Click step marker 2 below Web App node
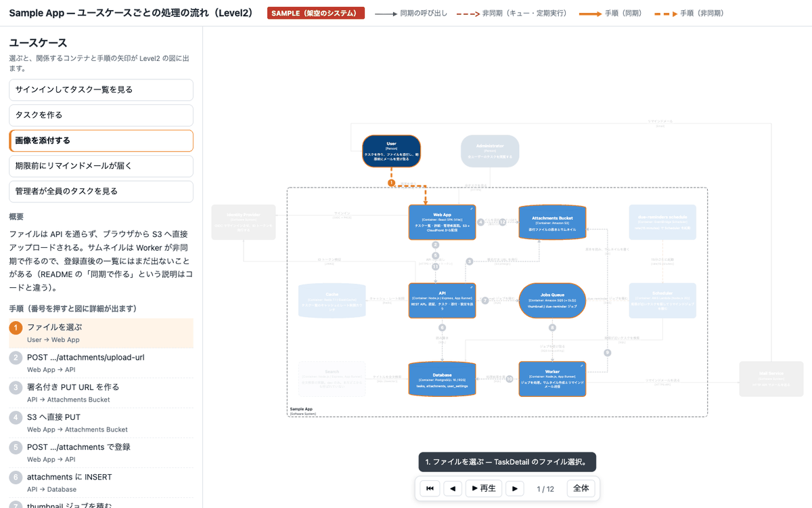Image resolution: width=812 pixels, height=508 pixels. pyautogui.click(x=436, y=245)
